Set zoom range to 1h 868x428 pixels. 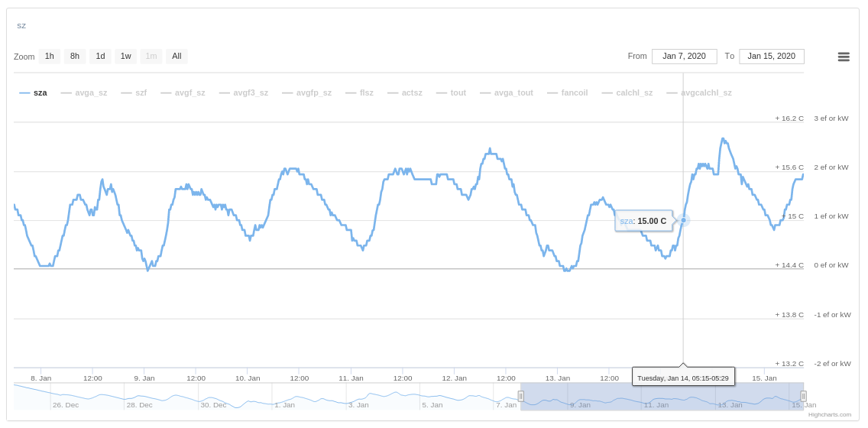(x=49, y=56)
